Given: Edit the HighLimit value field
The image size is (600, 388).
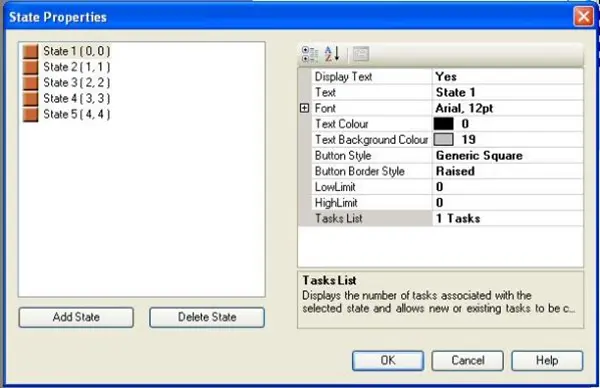Looking at the screenshot, I should pyautogui.click(x=508, y=202).
